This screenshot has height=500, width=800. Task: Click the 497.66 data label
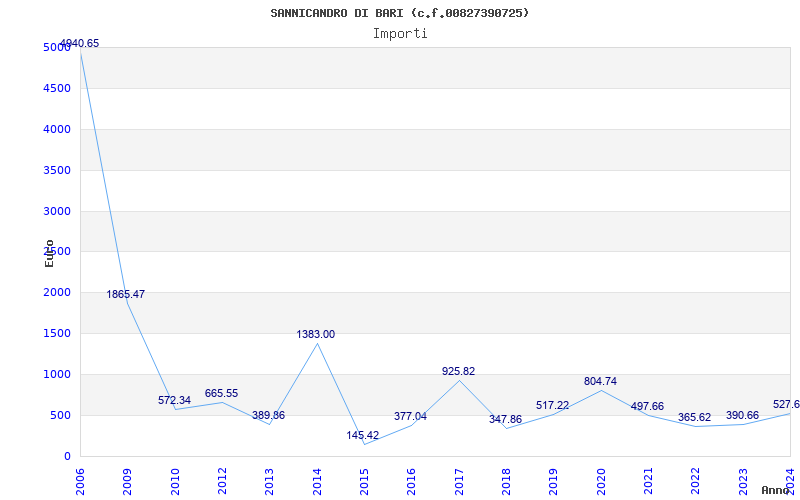[x=647, y=406]
